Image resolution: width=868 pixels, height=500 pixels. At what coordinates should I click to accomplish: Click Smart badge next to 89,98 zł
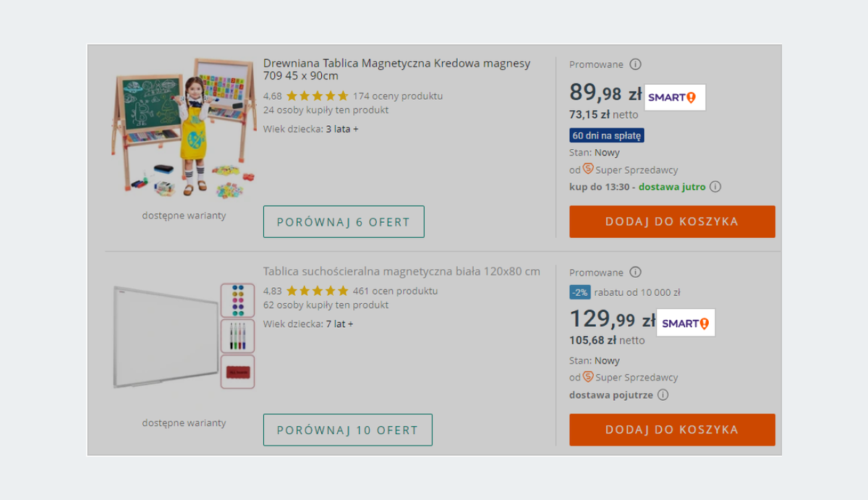point(674,97)
